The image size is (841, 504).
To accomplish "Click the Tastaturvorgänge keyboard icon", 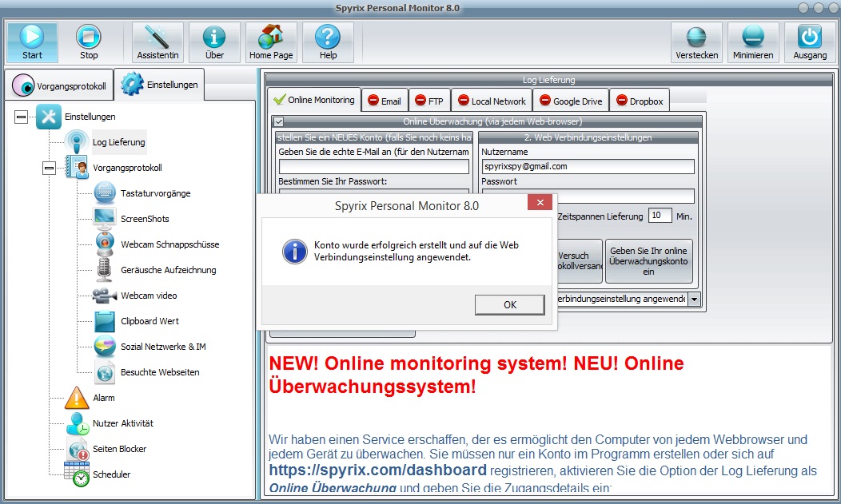I will [x=105, y=192].
